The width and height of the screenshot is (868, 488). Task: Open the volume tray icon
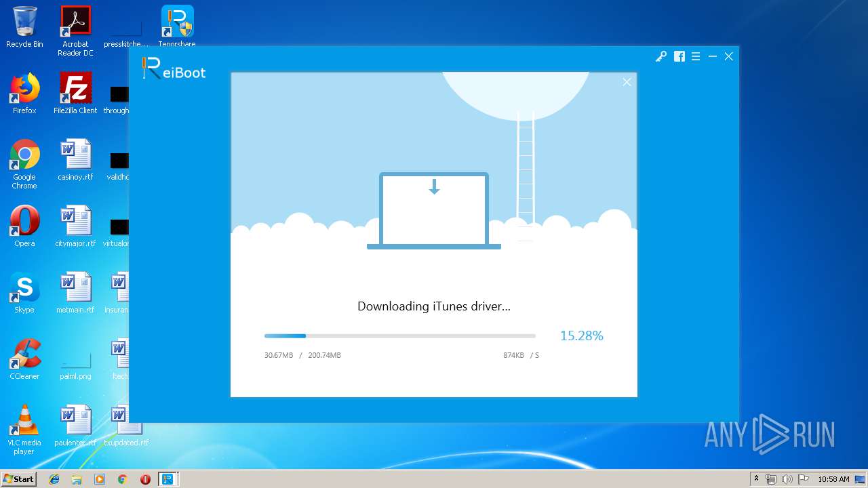[787, 479]
